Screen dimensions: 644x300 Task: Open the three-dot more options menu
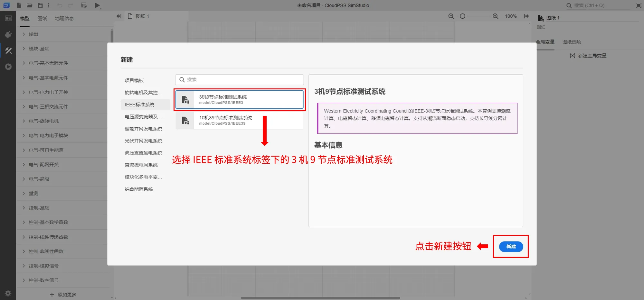[x=49, y=5]
